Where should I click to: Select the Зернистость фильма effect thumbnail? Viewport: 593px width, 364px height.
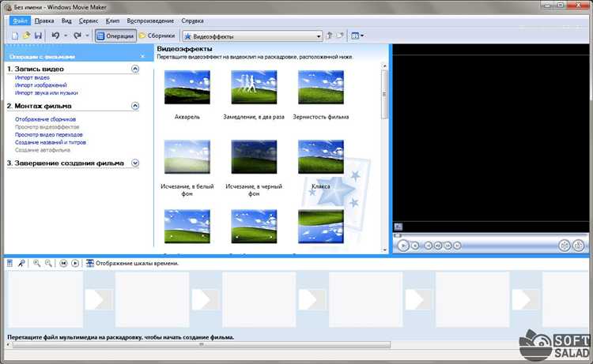(321, 87)
